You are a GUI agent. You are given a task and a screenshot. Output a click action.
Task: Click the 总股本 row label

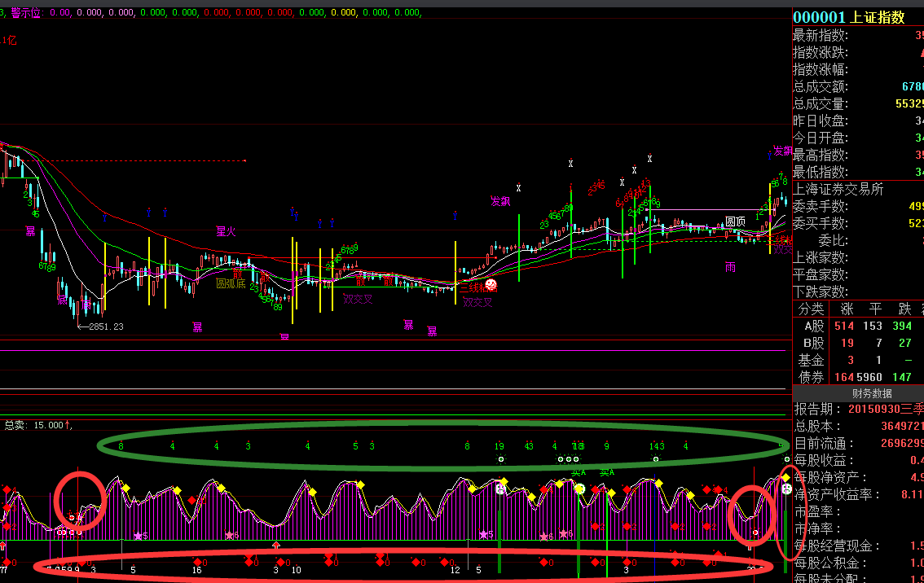(x=818, y=427)
